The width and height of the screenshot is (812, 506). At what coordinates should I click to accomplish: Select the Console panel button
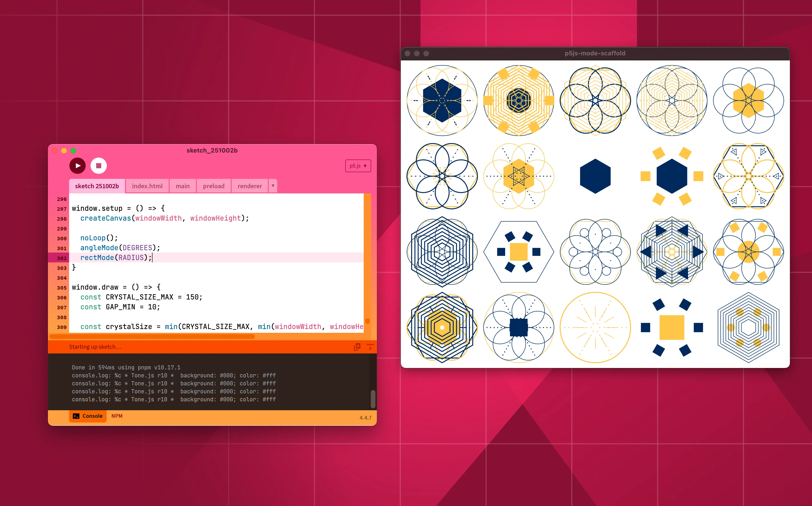(x=88, y=416)
